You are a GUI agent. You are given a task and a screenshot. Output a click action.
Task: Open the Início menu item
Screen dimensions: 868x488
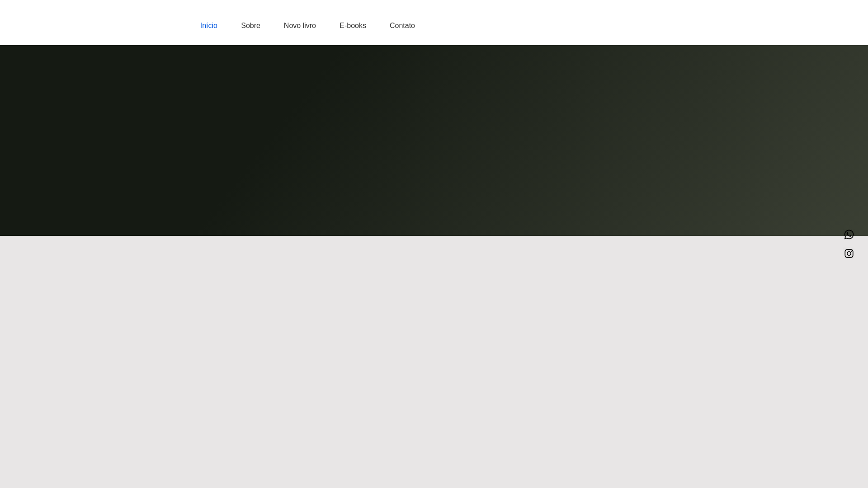pyautogui.click(x=208, y=26)
